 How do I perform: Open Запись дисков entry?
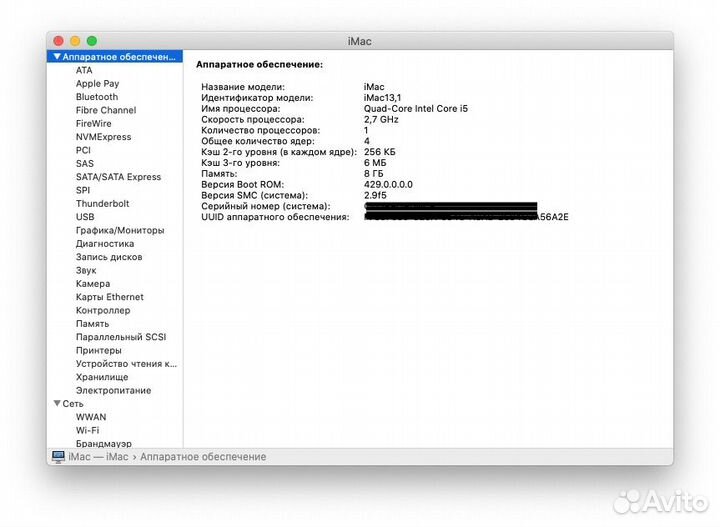(x=109, y=257)
